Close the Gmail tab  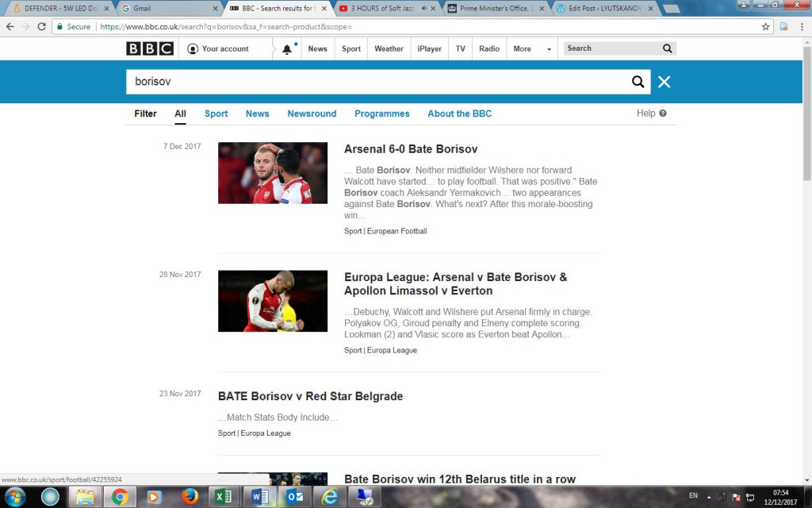pos(216,9)
